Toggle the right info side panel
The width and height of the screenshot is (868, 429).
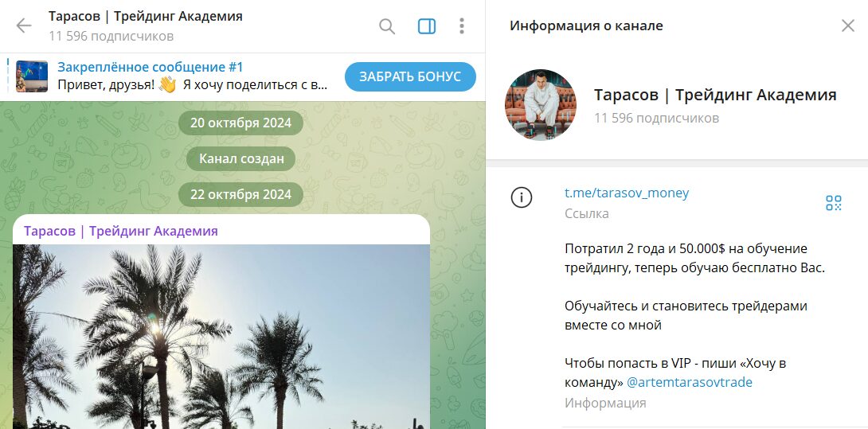pyautogui.click(x=427, y=26)
